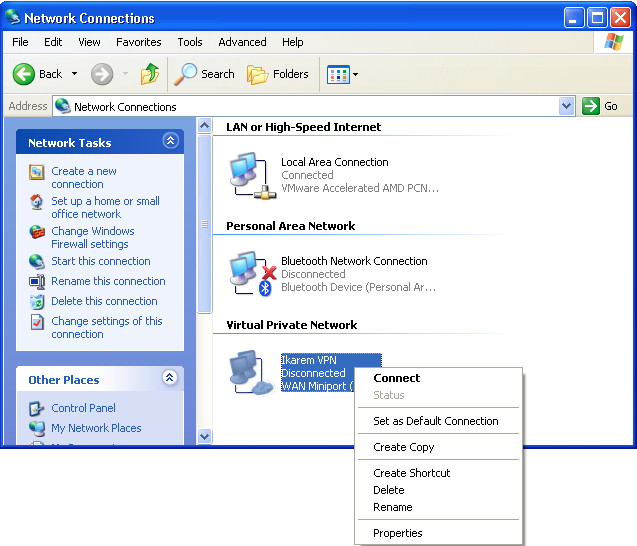Collapse the Other Places panel
Screen dimensions: 637x546
(x=169, y=378)
